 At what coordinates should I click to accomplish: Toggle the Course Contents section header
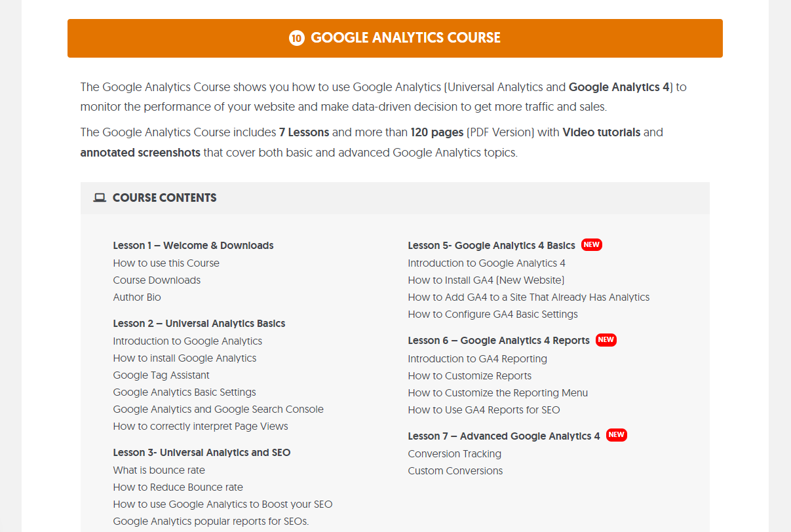coord(395,198)
